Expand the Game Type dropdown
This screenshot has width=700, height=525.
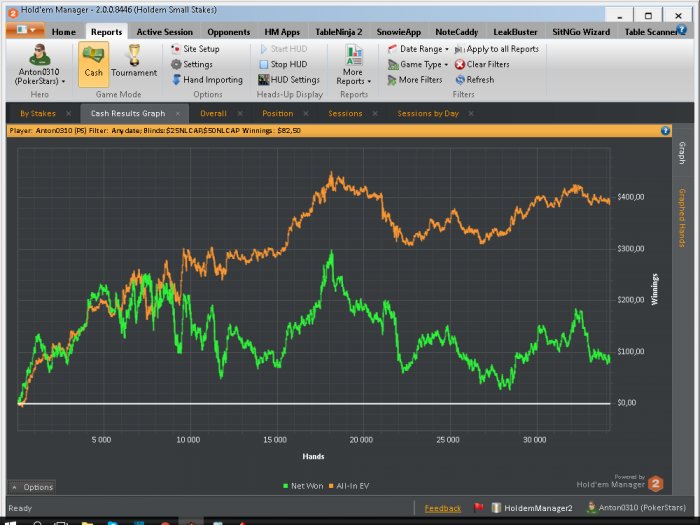click(x=418, y=64)
